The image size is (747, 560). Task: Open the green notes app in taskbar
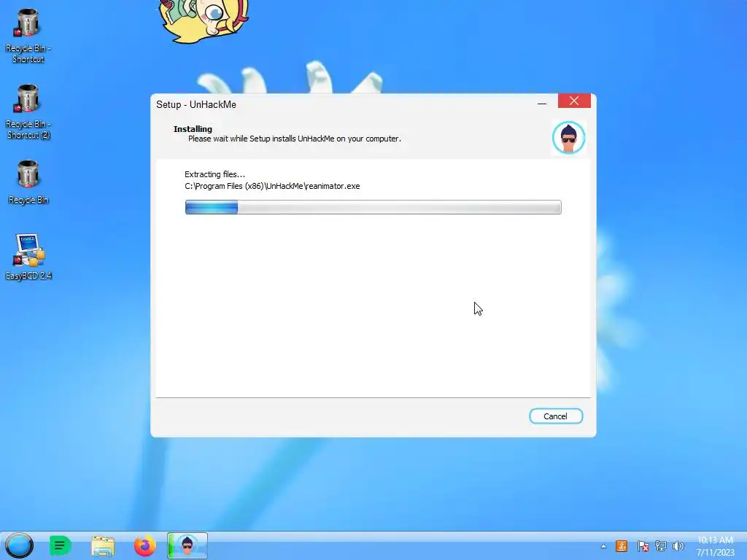pyautogui.click(x=60, y=545)
